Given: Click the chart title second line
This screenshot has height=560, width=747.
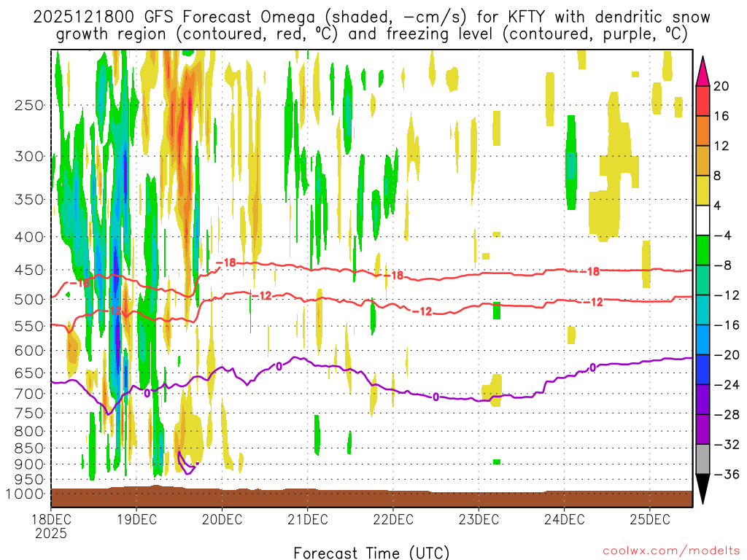Looking at the screenshot, I should (371, 34).
